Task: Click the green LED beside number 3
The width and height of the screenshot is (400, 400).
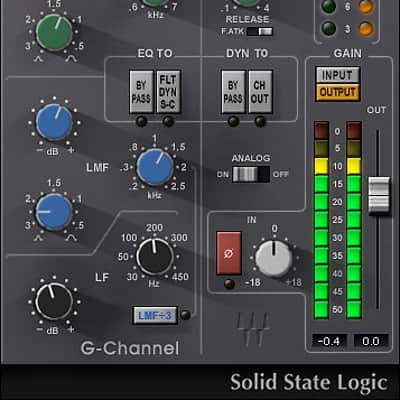Action: point(328,28)
